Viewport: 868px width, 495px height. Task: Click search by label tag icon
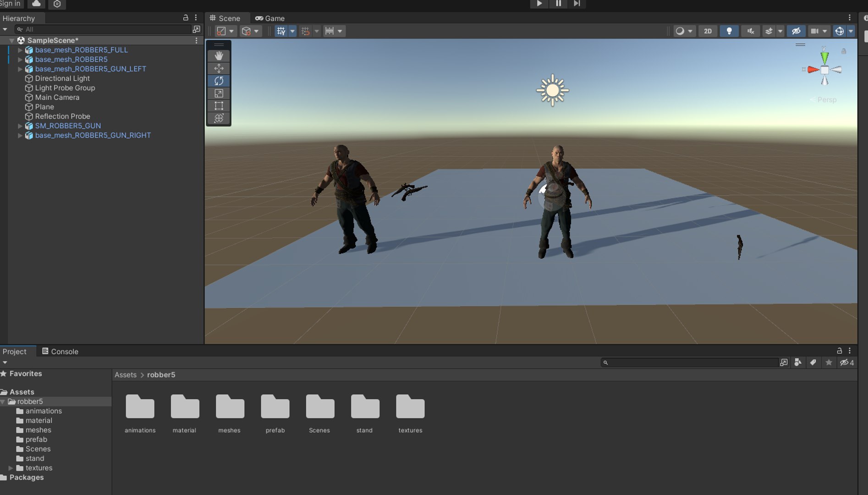[x=813, y=363]
